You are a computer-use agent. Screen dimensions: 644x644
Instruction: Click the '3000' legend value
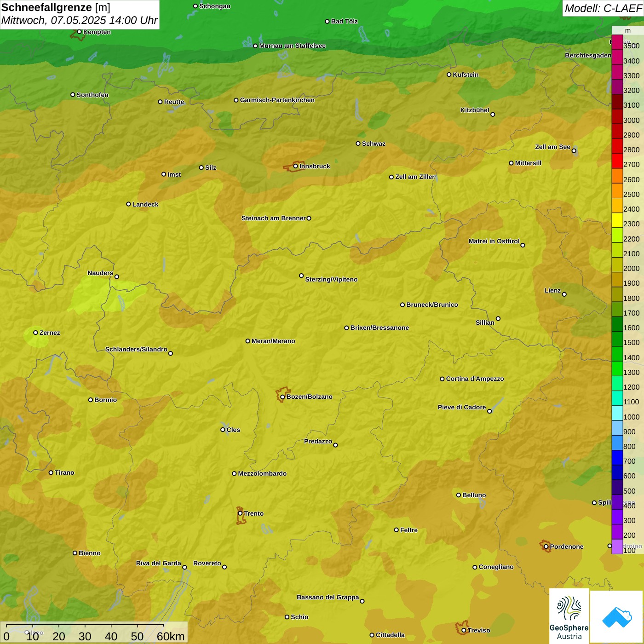[632, 120]
